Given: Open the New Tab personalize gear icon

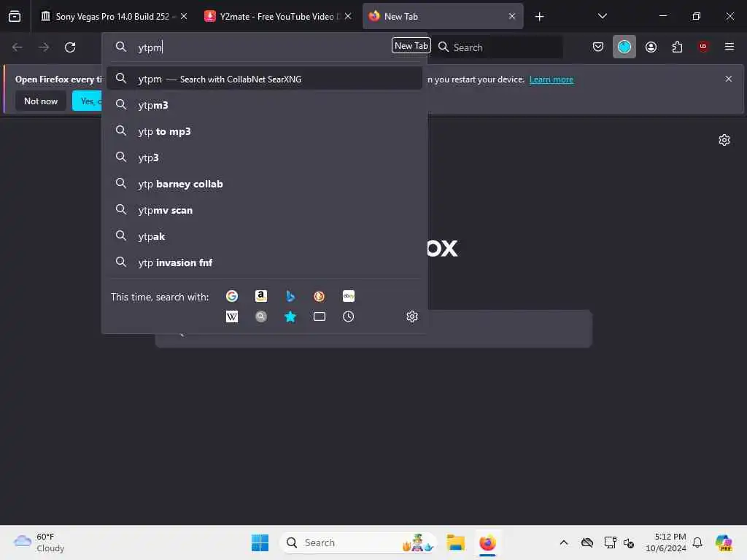Looking at the screenshot, I should (x=724, y=140).
